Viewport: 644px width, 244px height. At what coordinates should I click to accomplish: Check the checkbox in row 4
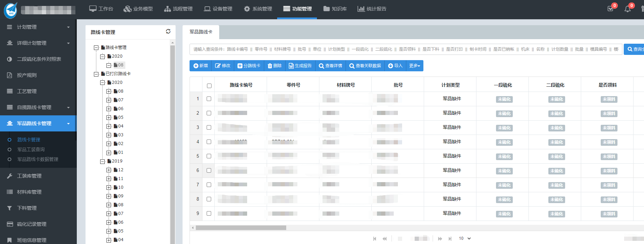click(x=209, y=142)
